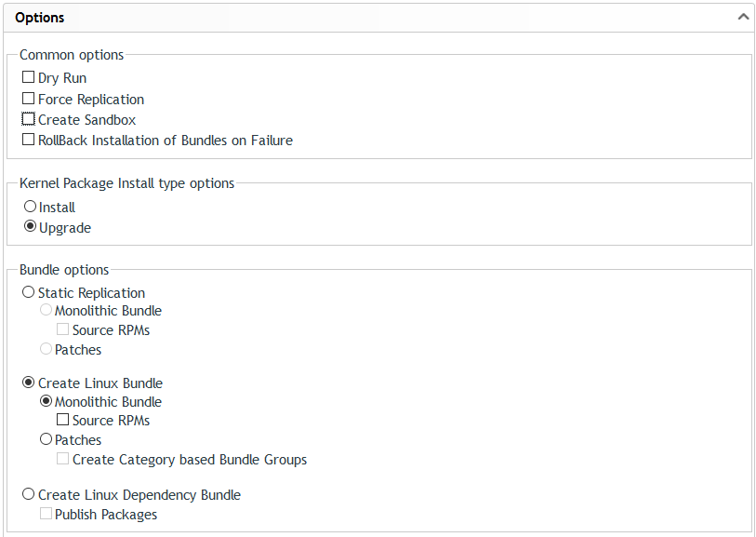Click the Static Replication label text
The width and height of the screenshot is (756, 537).
coord(91,293)
